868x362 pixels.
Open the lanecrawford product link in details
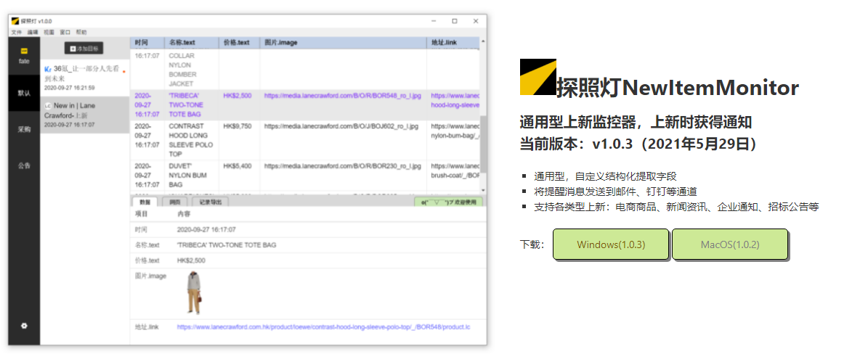pyautogui.click(x=323, y=327)
